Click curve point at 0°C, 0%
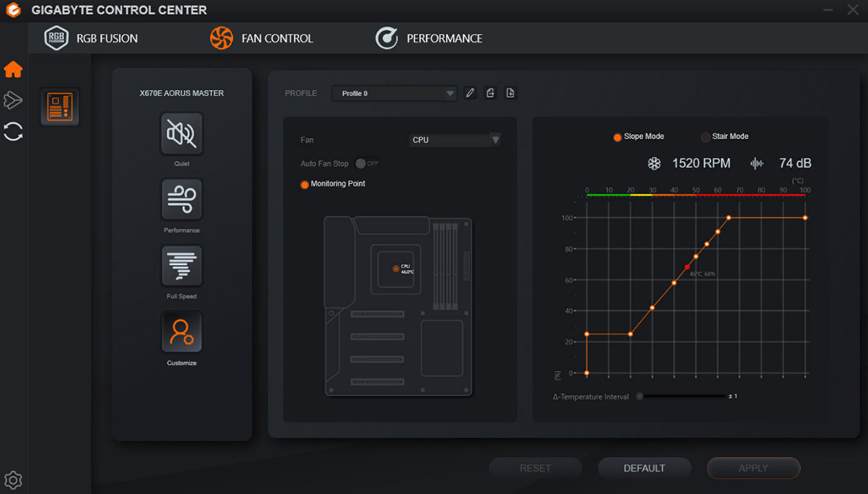The width and height of the screenshot is (868, 494). point(587,372)
